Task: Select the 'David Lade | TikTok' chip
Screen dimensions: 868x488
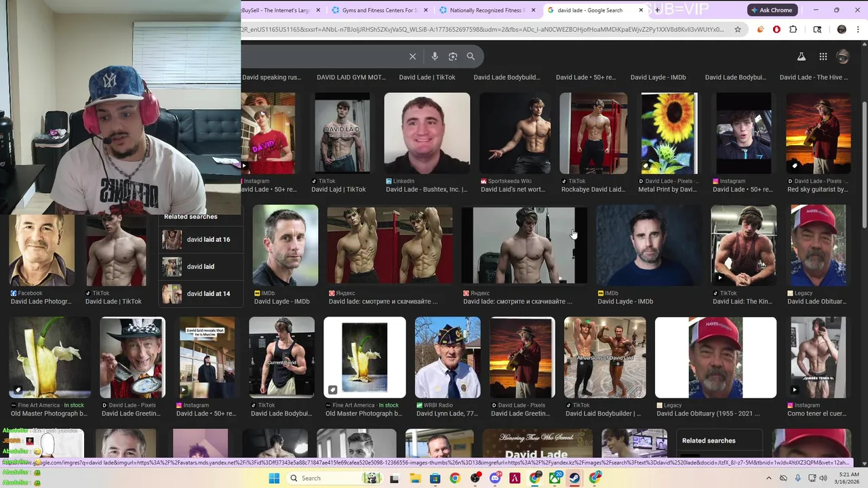Action: click(427, 77)
